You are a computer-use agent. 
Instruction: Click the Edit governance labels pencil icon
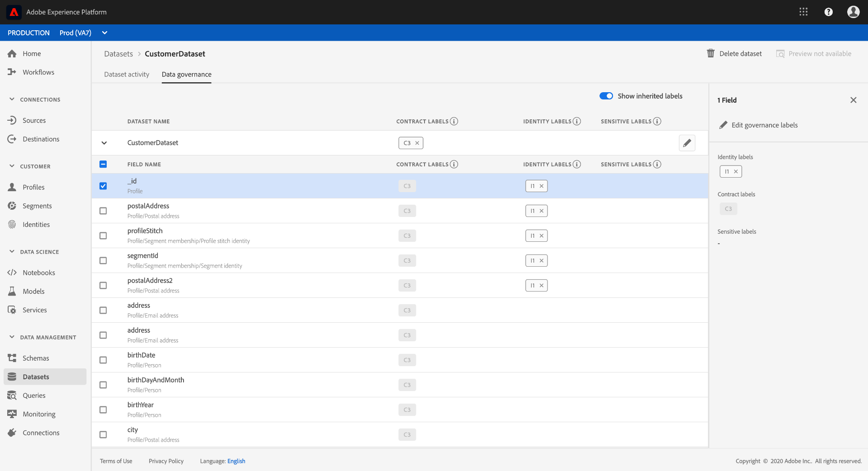723,125
